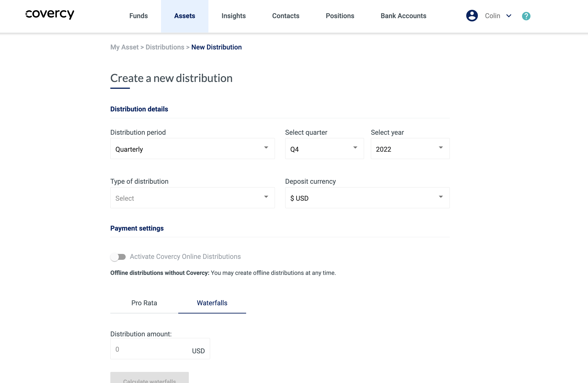The width and height of the screenshot is (588, 383).
Task: Open the Insights navigation item
Action: pos(233,16)
